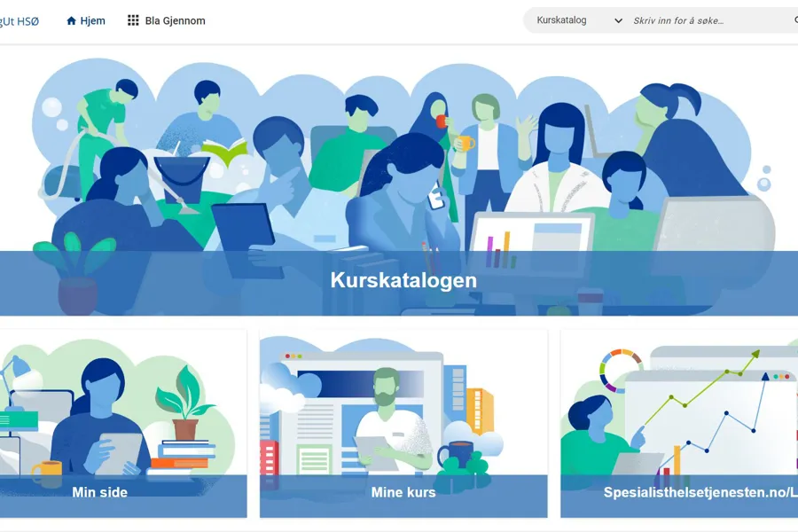
Task: Open the Min side tile
Action: point(123,424)
